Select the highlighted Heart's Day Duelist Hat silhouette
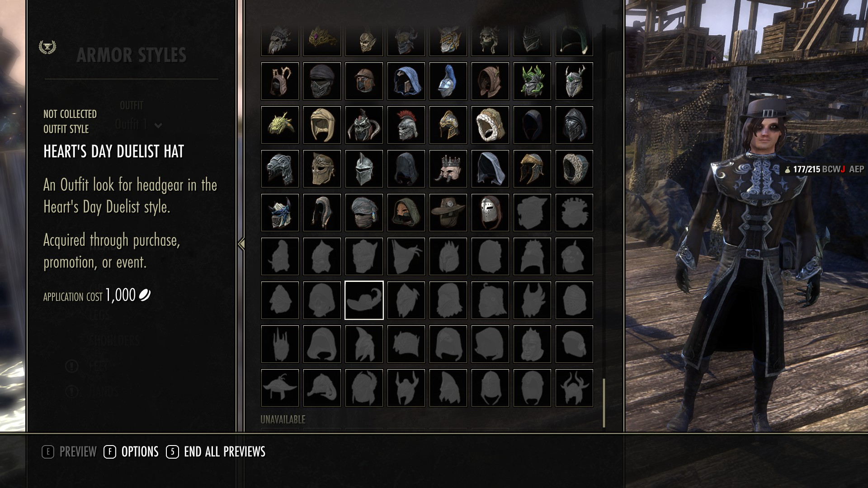Screen dimensions: 868x488 [364, 300]
